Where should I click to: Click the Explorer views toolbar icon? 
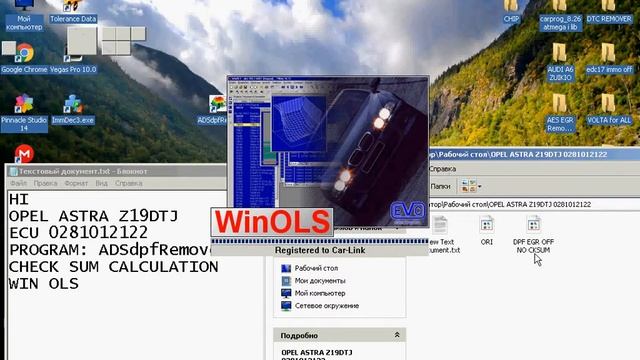[x=468, y=186]
